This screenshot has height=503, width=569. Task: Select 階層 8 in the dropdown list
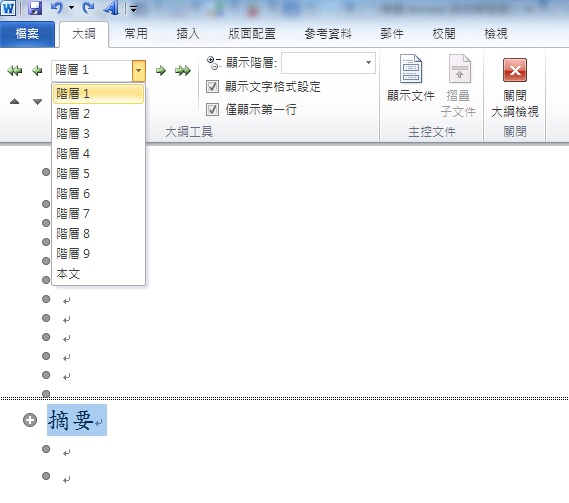pos(98,233)
